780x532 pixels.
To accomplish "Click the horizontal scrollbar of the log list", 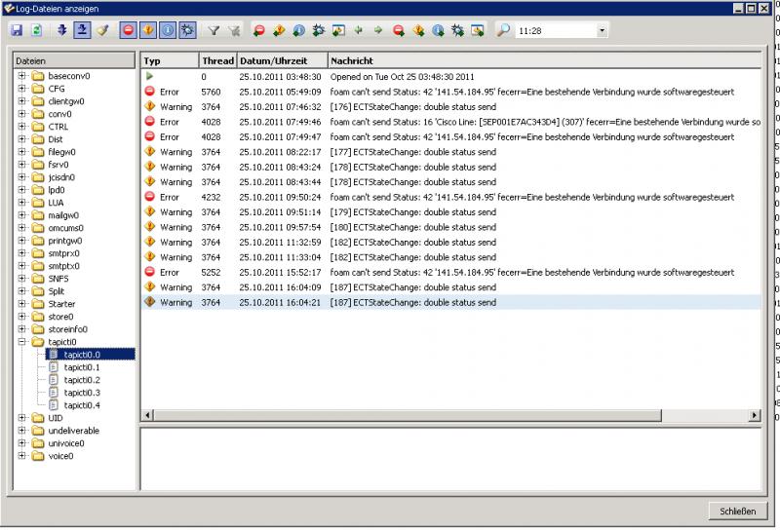I will point(448,416).
